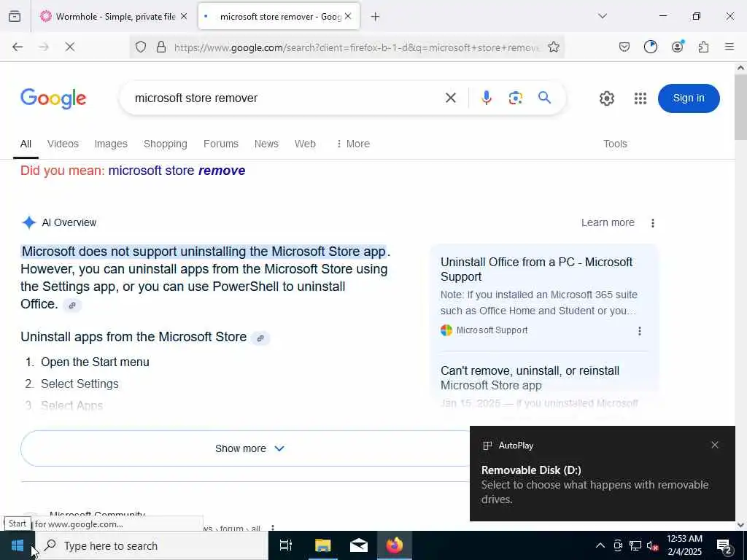
Task: Open Mail app from taskbar
Action: tap(359, 545)
